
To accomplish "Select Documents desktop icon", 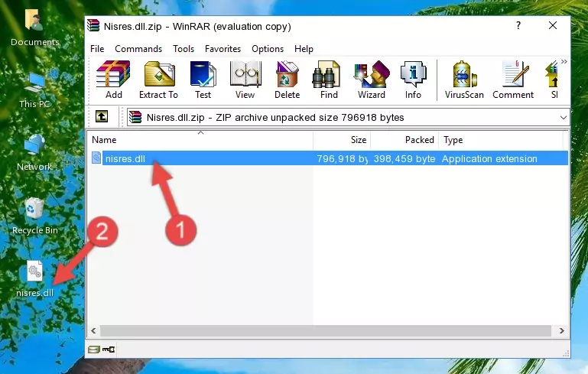I will (x=35, y=28).
